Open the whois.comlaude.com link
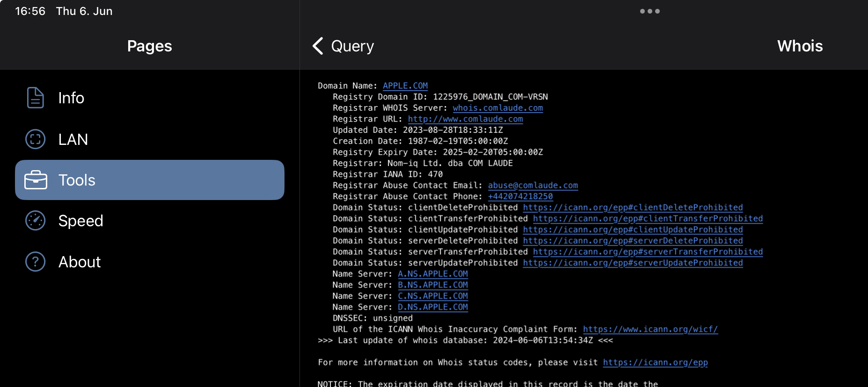The width and height of the screenshot is (868, 387). coord(498,108)
